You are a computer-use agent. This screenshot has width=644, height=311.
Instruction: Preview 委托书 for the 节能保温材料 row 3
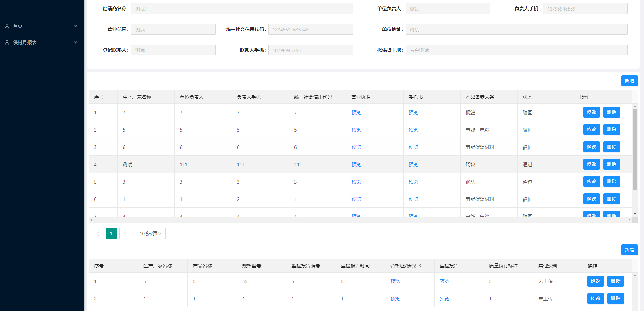[x=413, y=147]
